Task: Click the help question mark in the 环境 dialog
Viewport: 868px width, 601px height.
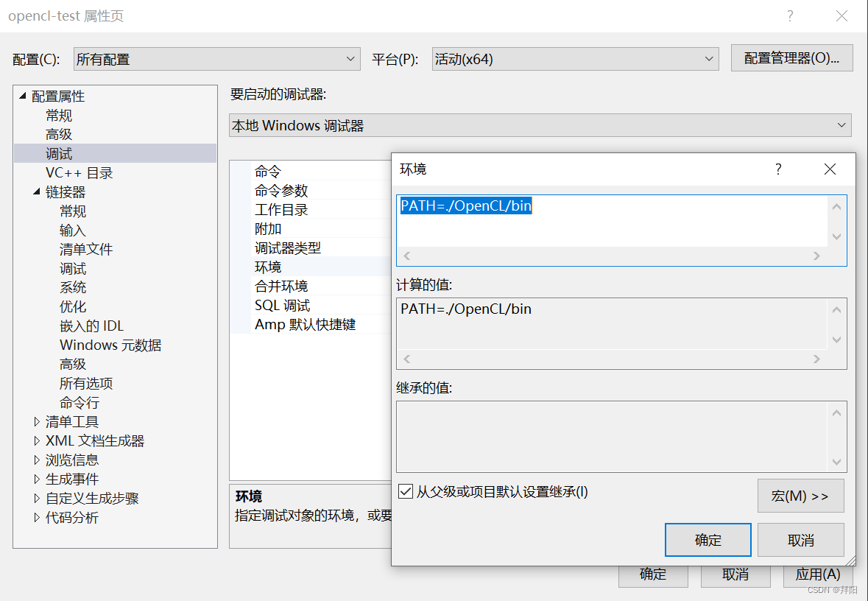Action: pos(777,169)
